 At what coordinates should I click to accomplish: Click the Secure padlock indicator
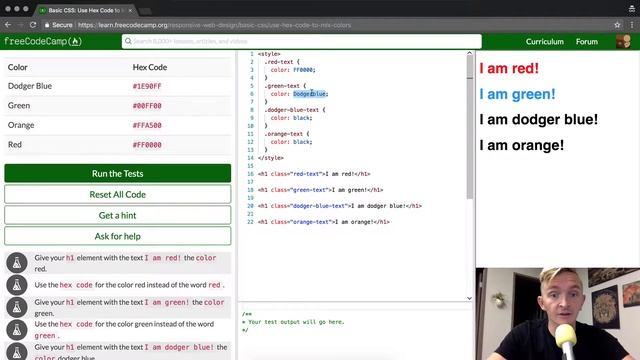[58, 25]
